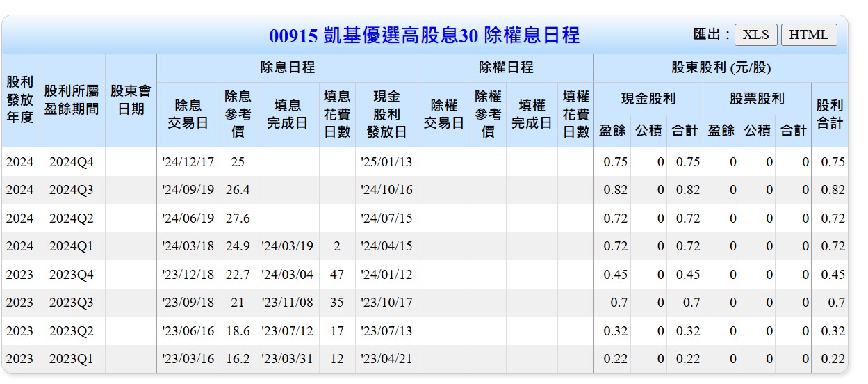Click payment date '23/10/17
This screenshot has width=868, height=384.
[x=386, y=303]
